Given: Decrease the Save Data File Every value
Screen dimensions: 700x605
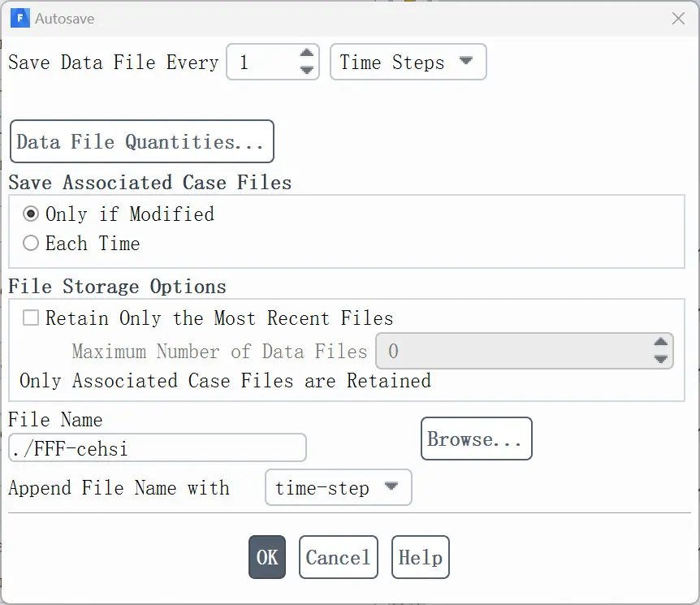Looking at the screenshot, I should (306, 70).
